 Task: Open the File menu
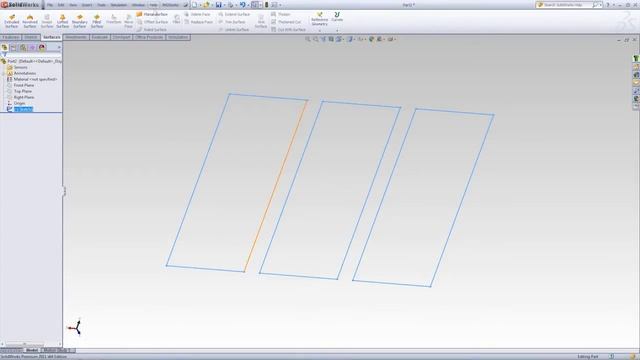click(x=50, y=5)
